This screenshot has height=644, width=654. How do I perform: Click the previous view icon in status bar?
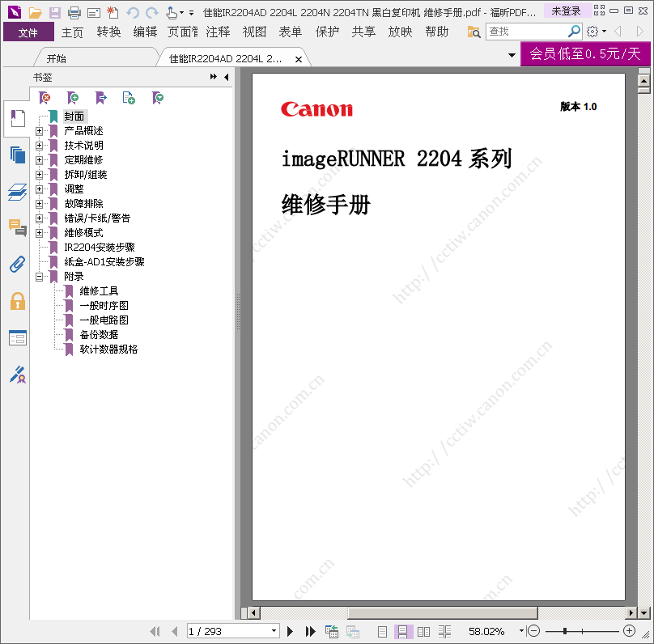(332, 632)
